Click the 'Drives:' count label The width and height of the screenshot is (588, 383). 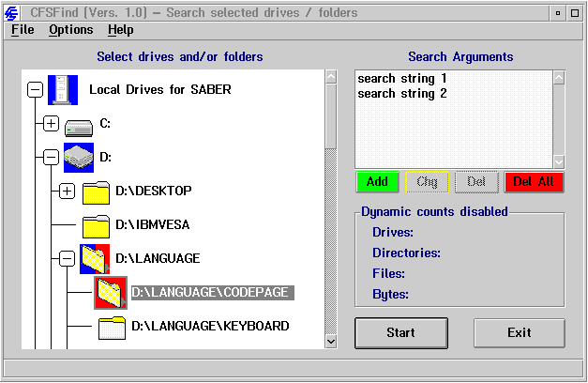coord(393,233)
